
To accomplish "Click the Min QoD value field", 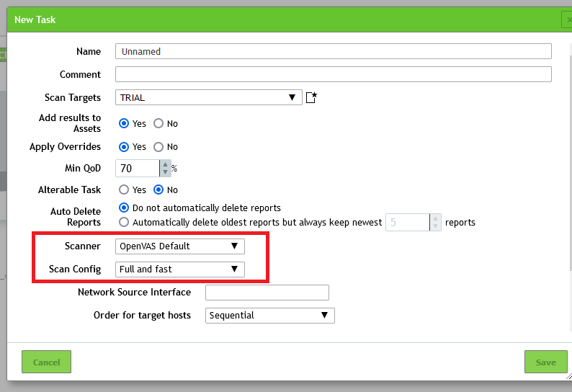I will 138,169.
